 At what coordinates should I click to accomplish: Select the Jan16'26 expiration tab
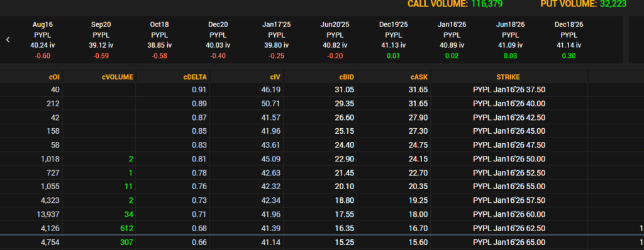[x=452, y=40]
